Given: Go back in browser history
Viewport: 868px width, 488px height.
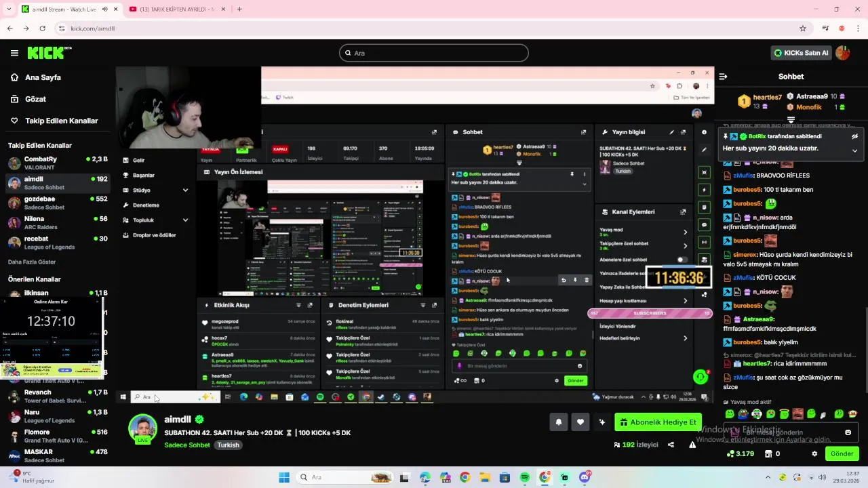Looking at the screenshot, I should [9, 28].
